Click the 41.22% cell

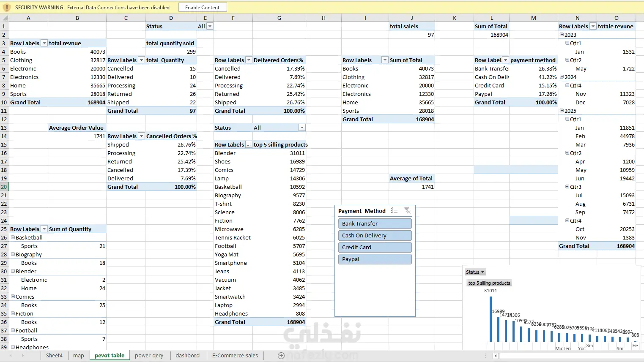point(534,77)
